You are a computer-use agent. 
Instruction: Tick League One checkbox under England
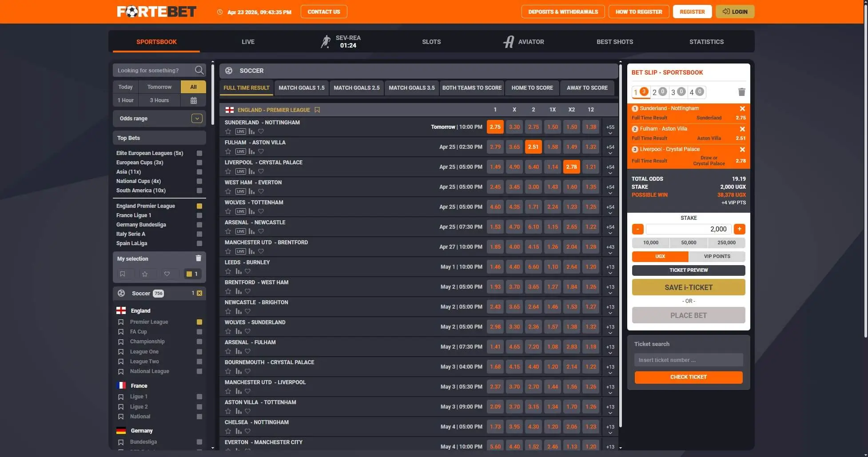[x=199, y=352]
